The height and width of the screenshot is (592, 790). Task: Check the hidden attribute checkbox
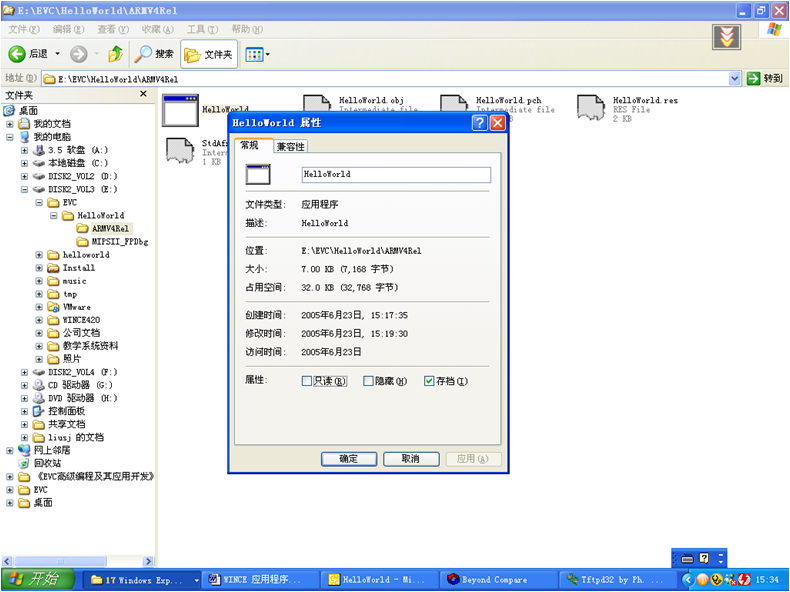[x=368, y=381]
